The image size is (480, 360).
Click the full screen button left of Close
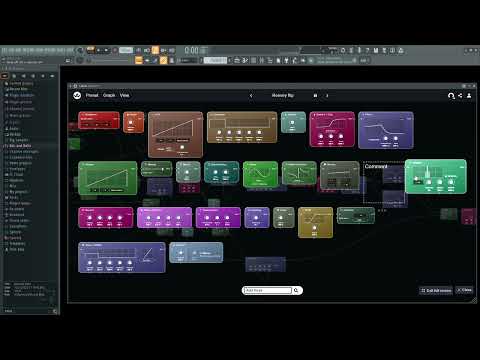tap(436, 290)
